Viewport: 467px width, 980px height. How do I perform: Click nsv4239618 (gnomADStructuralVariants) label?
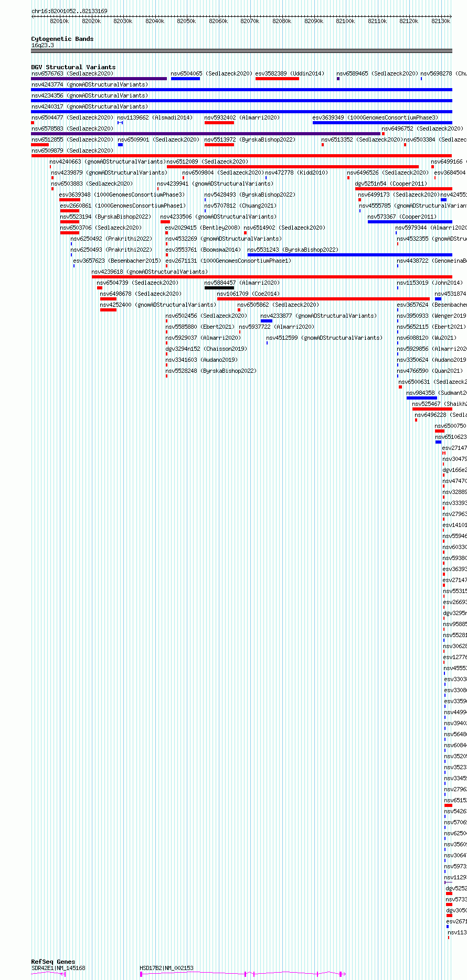coord(150,272)
